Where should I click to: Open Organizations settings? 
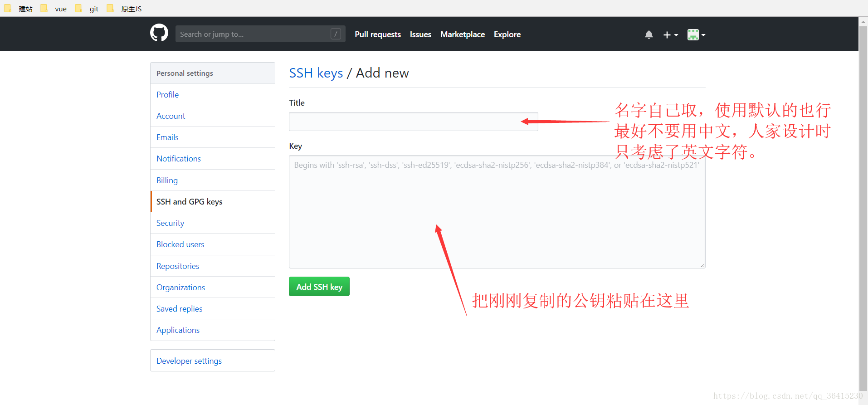coord(213,287)
